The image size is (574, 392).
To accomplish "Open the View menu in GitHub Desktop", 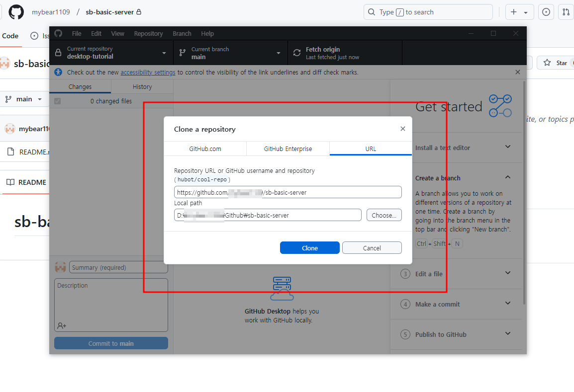I will click(117, 33).
